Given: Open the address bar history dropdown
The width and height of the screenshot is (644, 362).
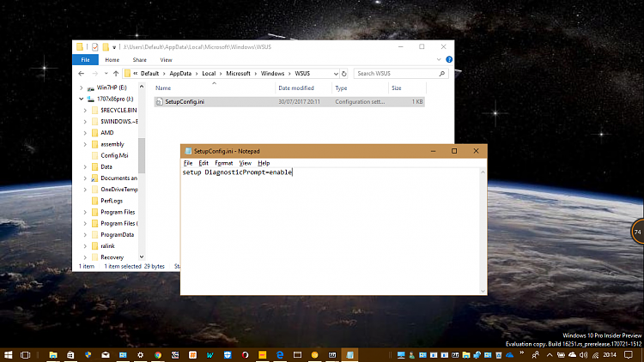Looking at the screenshot, I should pos(336,74).
